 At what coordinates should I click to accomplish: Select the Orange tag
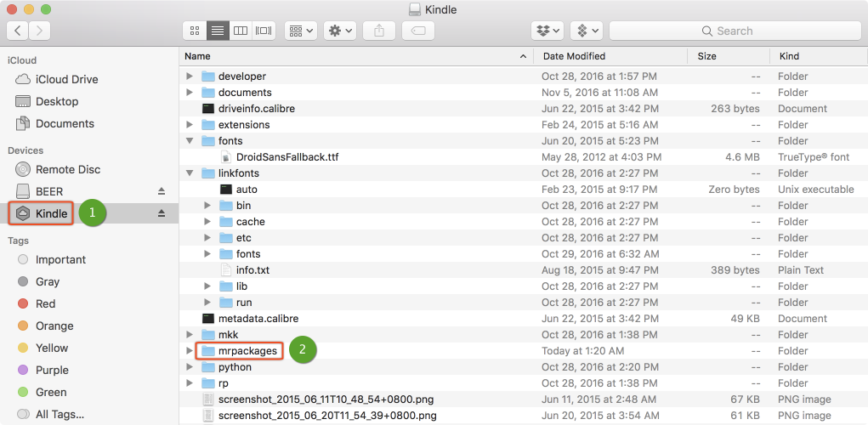click(x=54, y=326)
